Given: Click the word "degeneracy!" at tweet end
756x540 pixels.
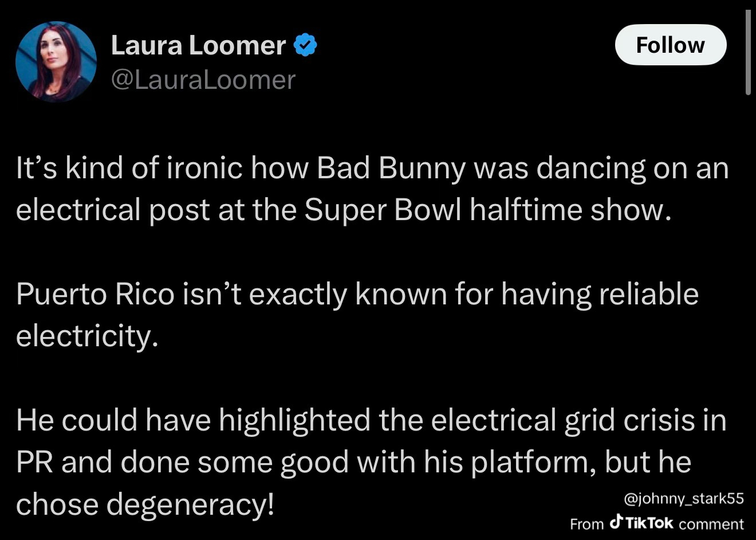Looking at the screenshot, I should (x=191, y=504).
